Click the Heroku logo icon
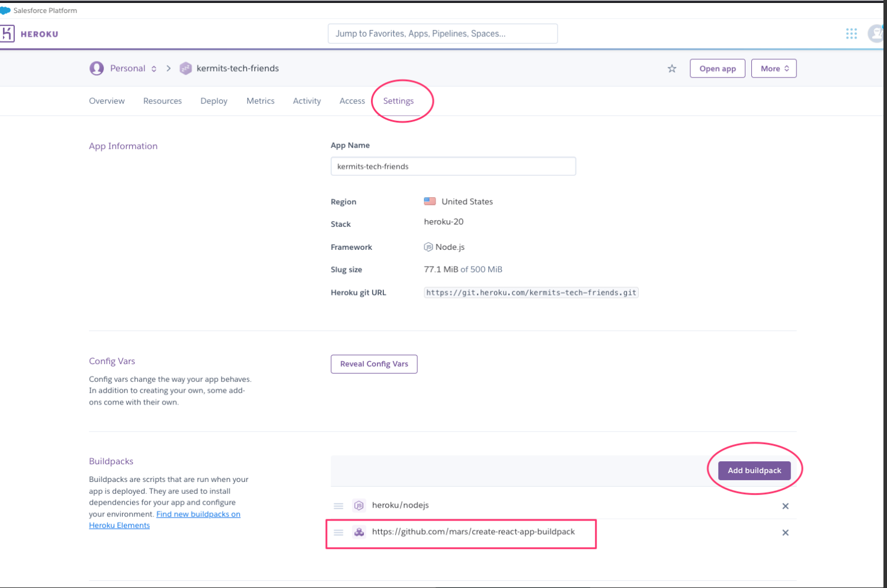The height and width of the screenshot is (588, 887). [7, 34]
